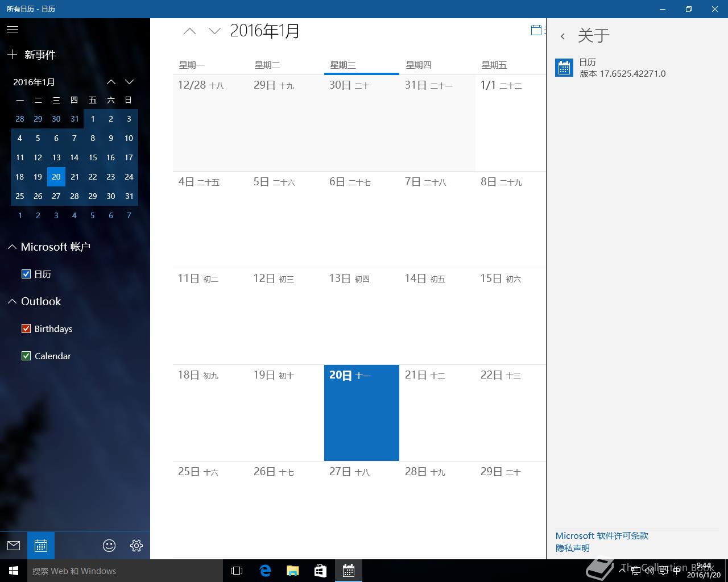
Task: Select the 7 in the mini calendar's February row
Action: click(x=129, y=215)
